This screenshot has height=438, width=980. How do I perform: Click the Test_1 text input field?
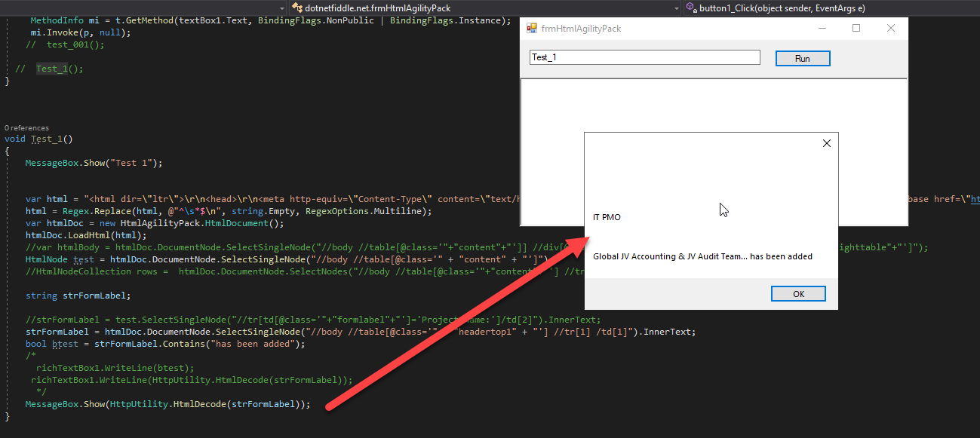[645, 57]
